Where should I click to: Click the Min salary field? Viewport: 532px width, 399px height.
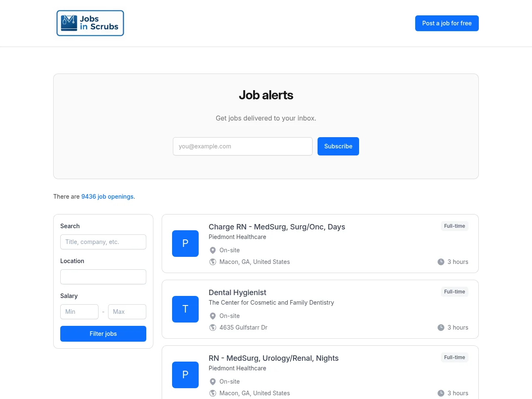click(79, 312)
